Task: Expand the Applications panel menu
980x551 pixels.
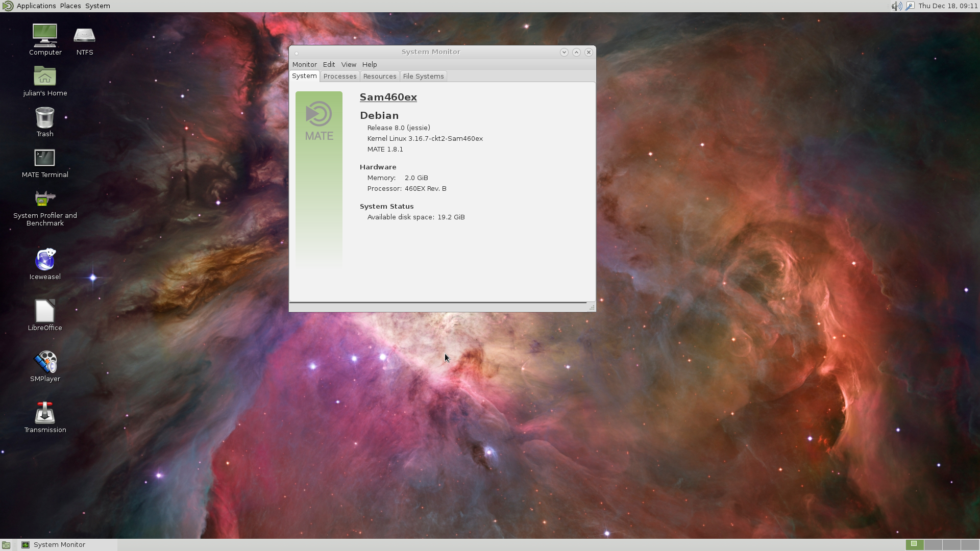Action: pyautogui.click(x=36, y=6)
